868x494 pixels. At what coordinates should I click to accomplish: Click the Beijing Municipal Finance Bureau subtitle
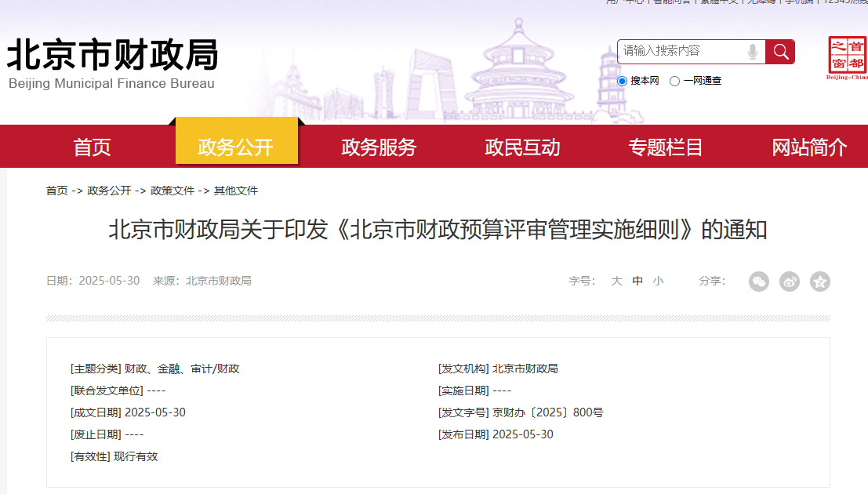[111, 84]
